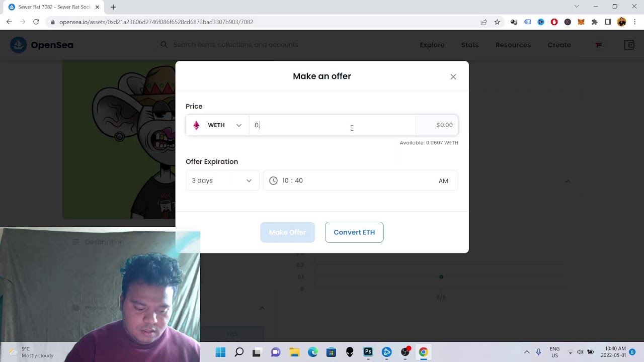
Task: Click the share page icon in address bar
Action: pyautogui.click(x=484, y=22)
